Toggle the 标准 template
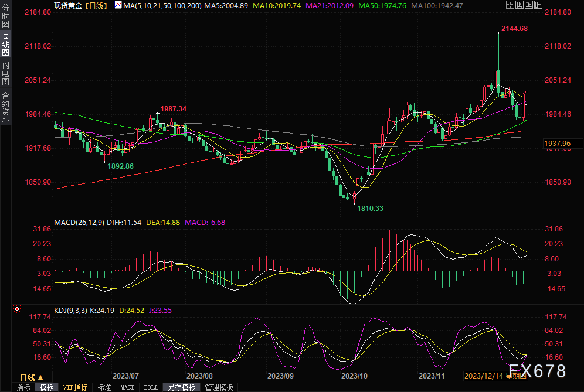The width and height of the screenshot is (584, 392). pos(104,387)
